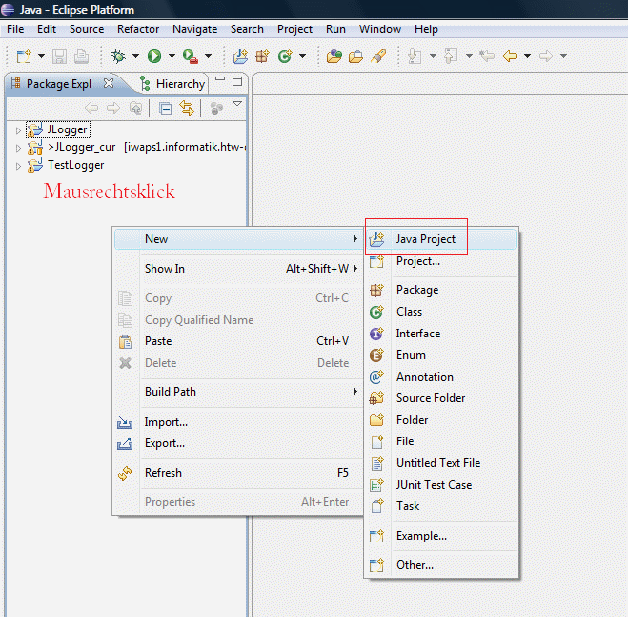The width and height of the screenshot is (628, 617).
Task: Click New Java Package toolbar icon
Action: pyautogui.click(x=262, y=56)
